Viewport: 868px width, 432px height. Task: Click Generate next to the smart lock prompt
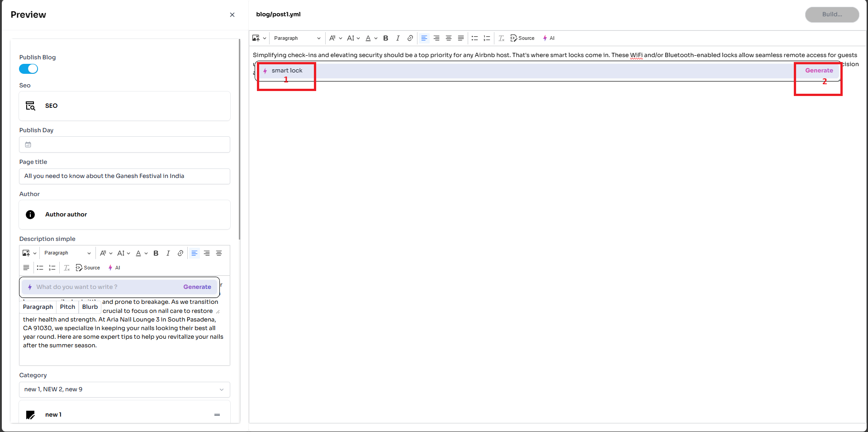[x=819, y=71]
